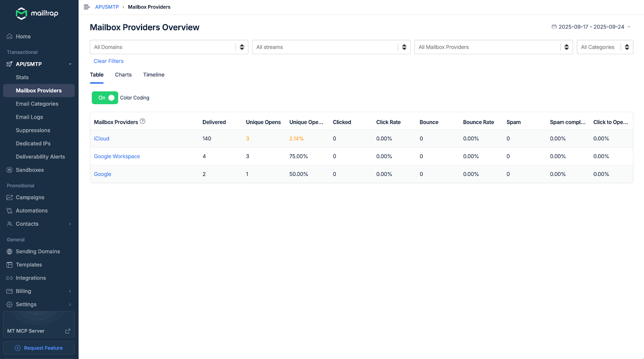
Task: Collapse the API/SMTP section chevron
Action: (x=70, y=64)
